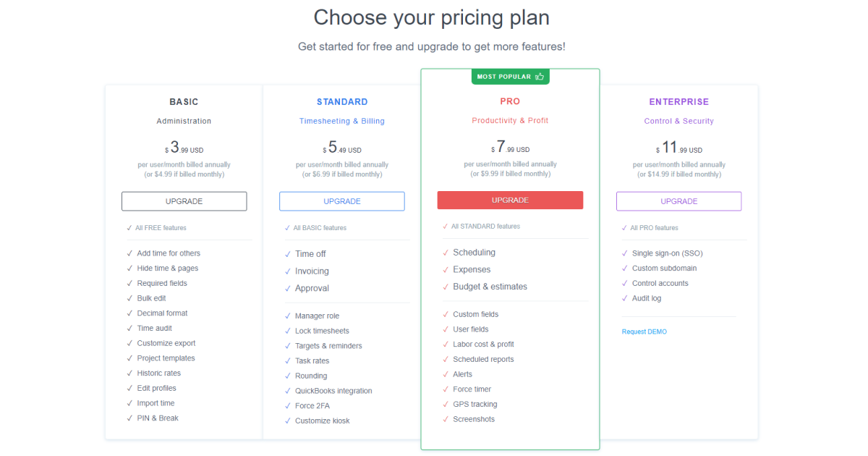
Task: Click the thumbs-up icon in Most Popular badge
Action: [x=540, y=76]
